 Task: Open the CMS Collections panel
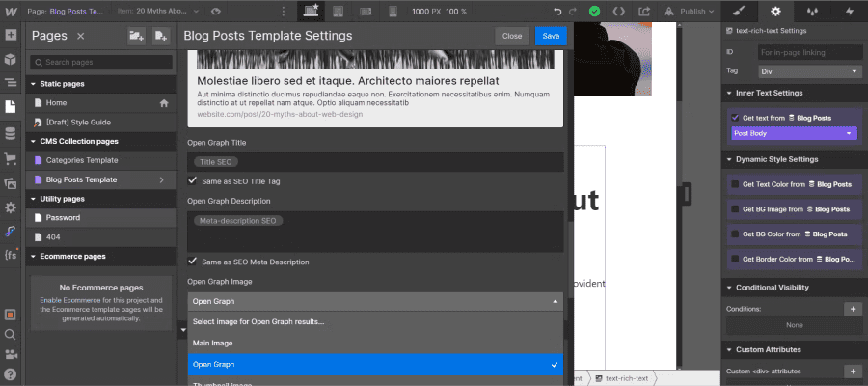pos(11,133)
